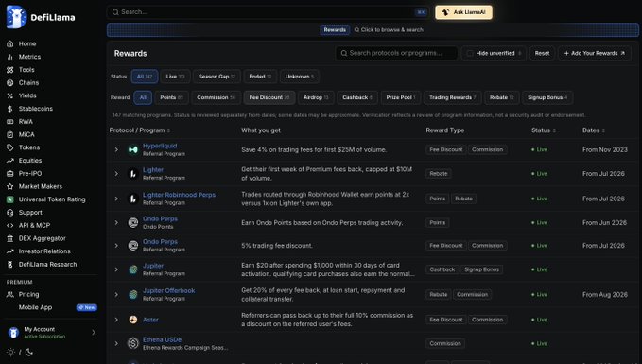The height and width of the screenshot is (364, 642).
Task: Sort by Dates column
Action: 594,130
